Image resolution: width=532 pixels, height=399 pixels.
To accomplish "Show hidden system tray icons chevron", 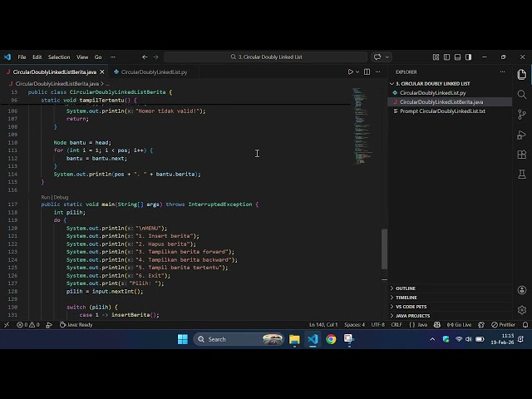I will (432, 339).
